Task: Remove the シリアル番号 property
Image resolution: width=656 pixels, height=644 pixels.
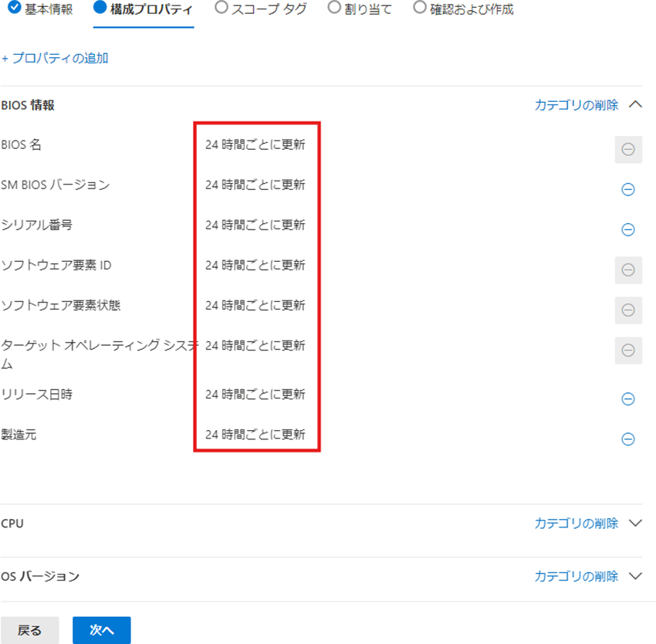Action: click(x=628, y=229)
